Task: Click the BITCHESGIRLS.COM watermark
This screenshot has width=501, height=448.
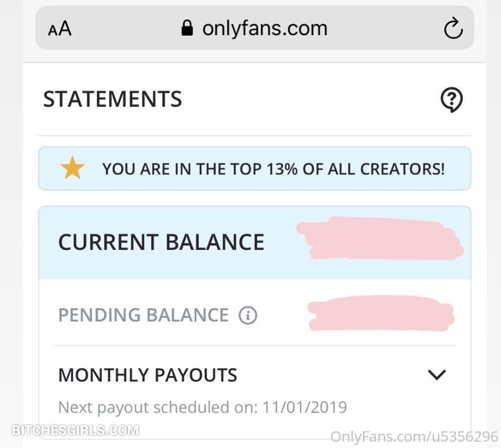Action: point(76,430)
